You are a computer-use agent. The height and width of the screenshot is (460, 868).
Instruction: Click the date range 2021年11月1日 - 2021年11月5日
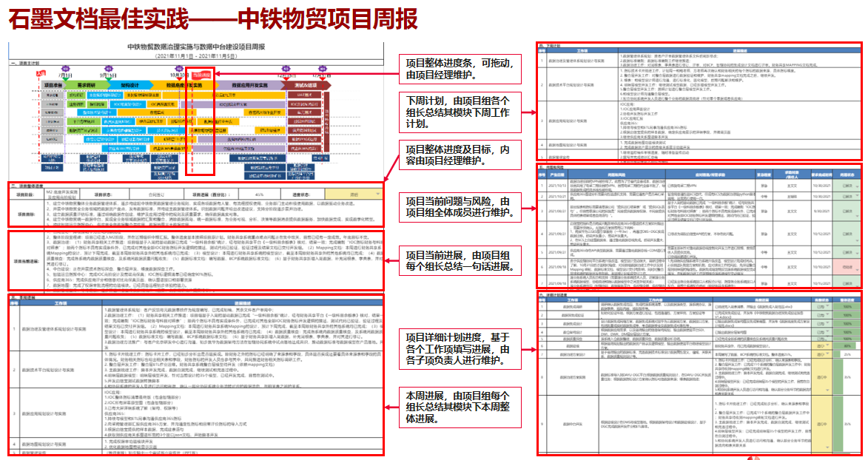click(196, 56)
